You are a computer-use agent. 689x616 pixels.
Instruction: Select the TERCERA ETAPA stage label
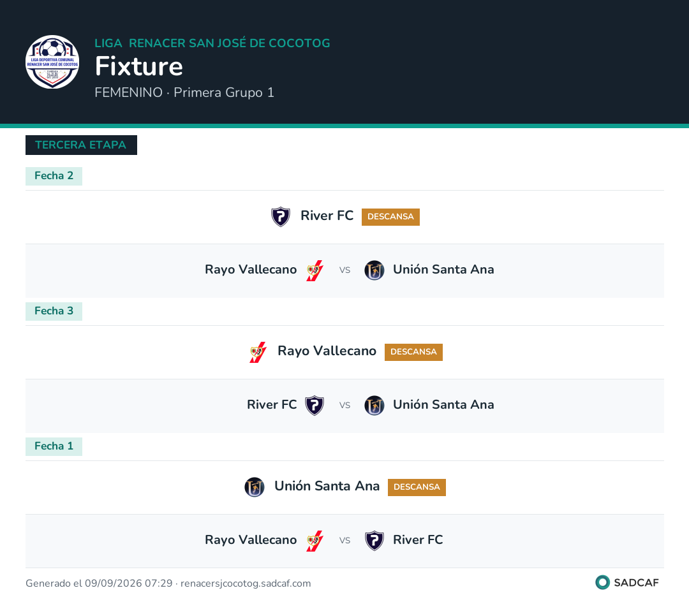coord(81,145)
